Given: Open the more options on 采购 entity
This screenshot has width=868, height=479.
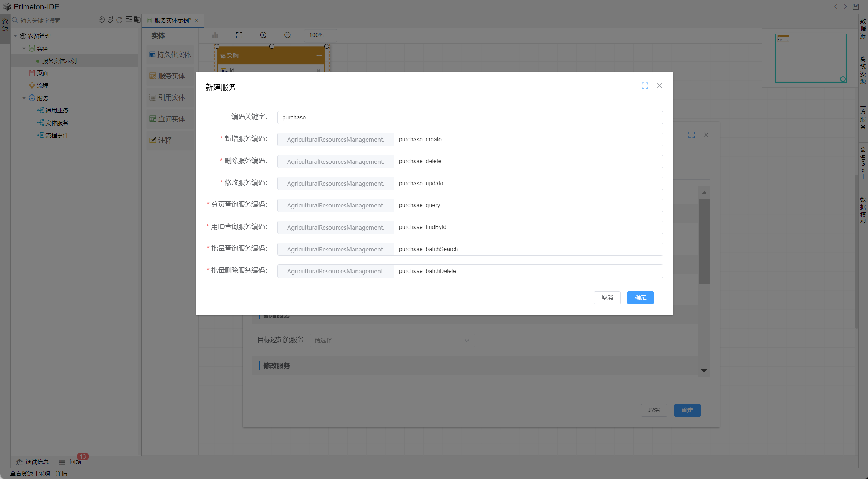Looking at the screenshot, I should (319, 55).
